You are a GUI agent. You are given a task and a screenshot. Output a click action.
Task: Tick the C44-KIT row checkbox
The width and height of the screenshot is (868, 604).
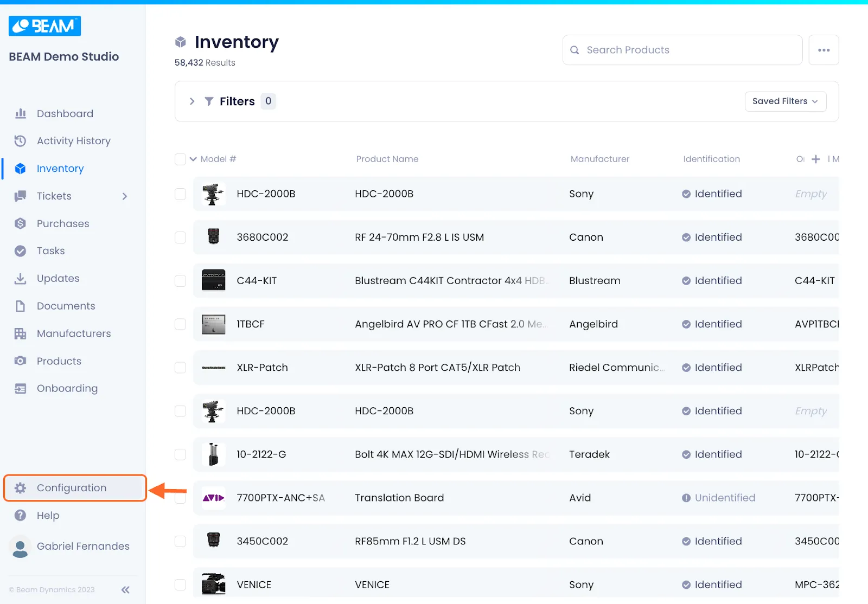tap(180, 280)
